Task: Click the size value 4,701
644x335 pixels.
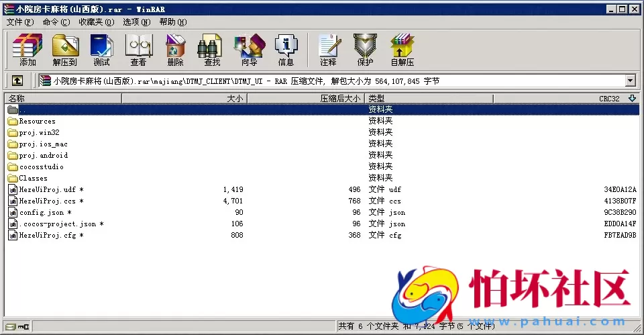Action: click(x=233, y=201)
